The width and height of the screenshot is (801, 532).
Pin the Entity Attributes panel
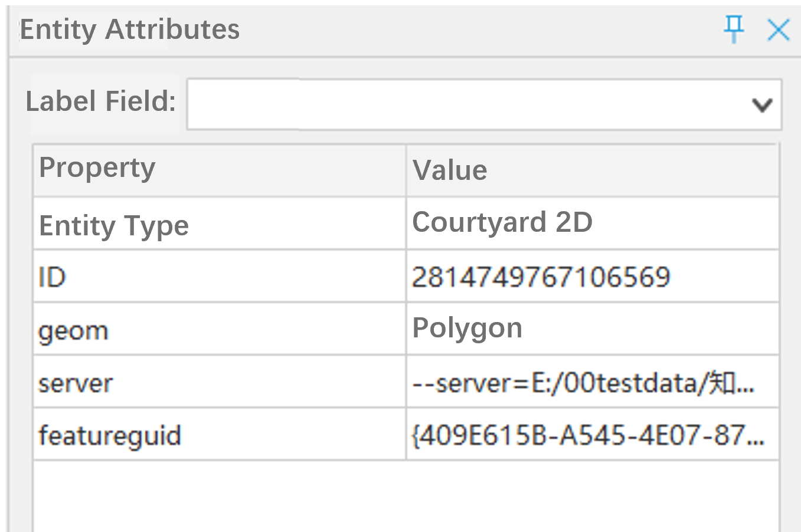pyautogui.click(x=734, y=28)
